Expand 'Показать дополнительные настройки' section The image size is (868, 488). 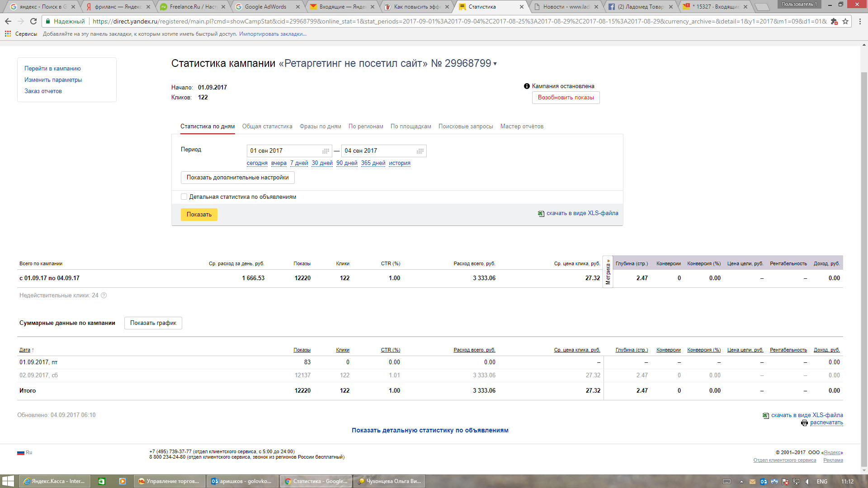(x=237, y=178)
